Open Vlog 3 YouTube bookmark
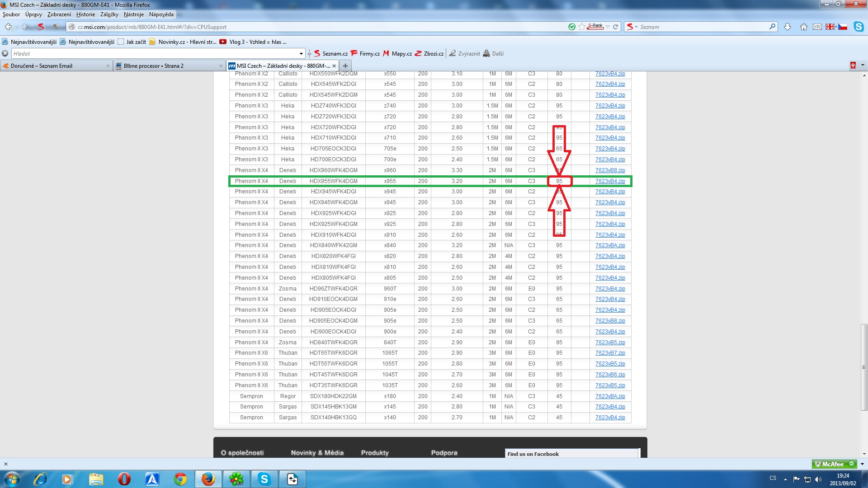The image size is (868, 488). coord(253,42)
